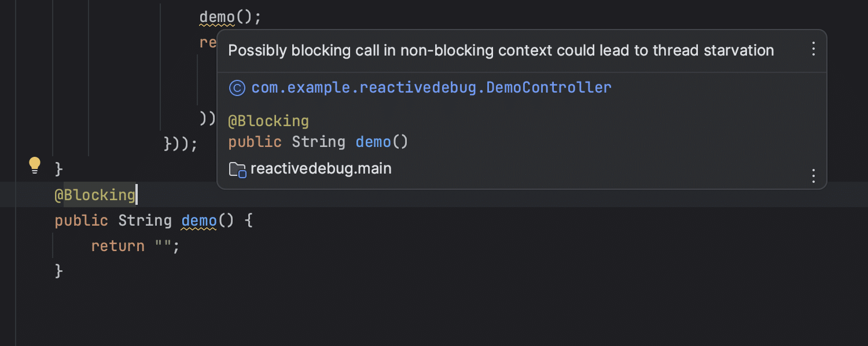Click the possibly blocking call warning text
This screenshot has width=868, height=346.
pos(501,50)
